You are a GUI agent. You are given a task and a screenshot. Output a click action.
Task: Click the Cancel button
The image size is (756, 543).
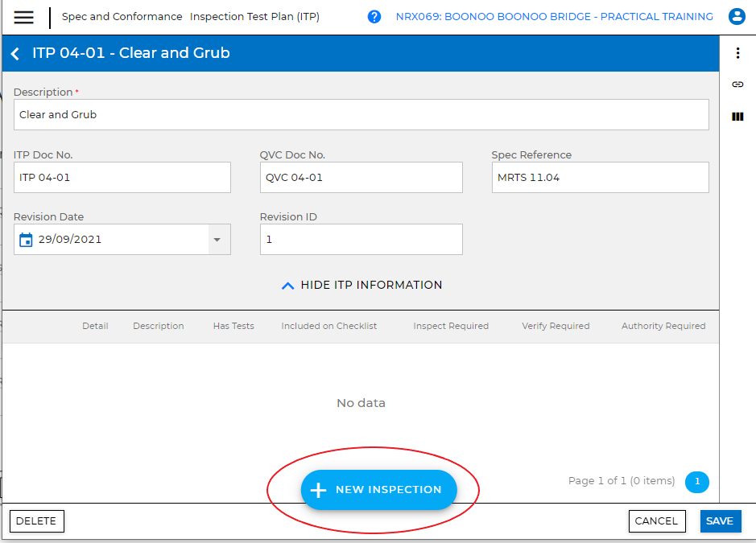[x=656, y=521]
